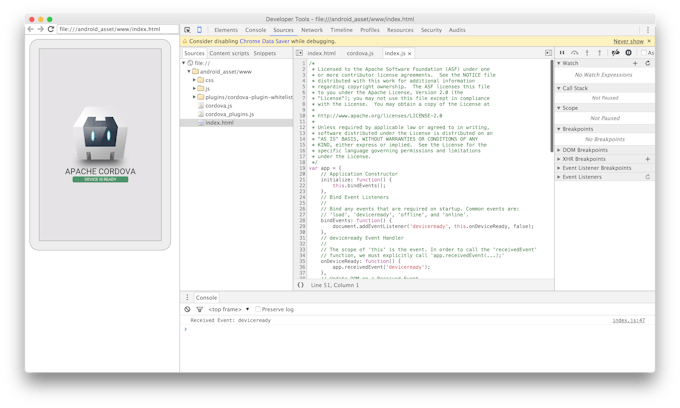
Task: Select the Snippets navigator tab
Action: (265, 53)
